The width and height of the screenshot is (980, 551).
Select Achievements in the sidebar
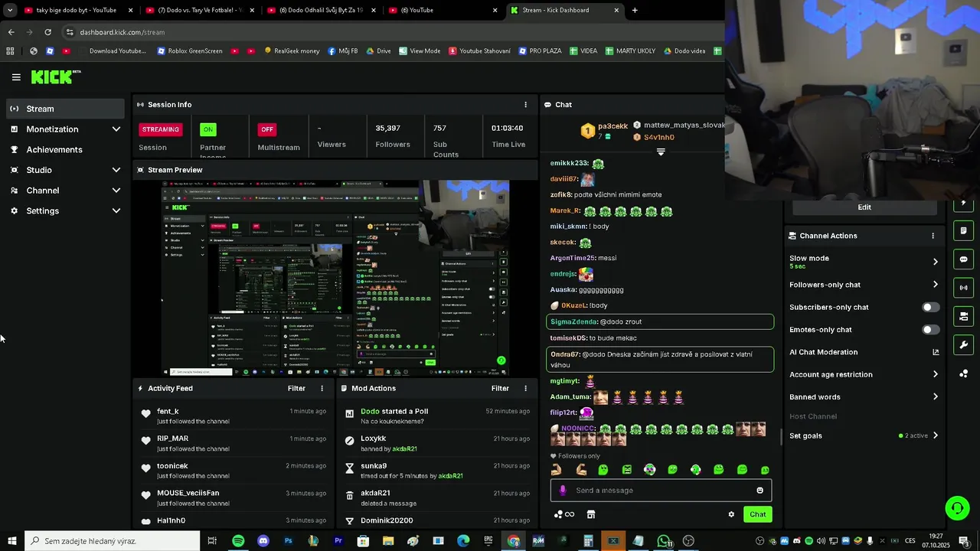coord(65,150)
